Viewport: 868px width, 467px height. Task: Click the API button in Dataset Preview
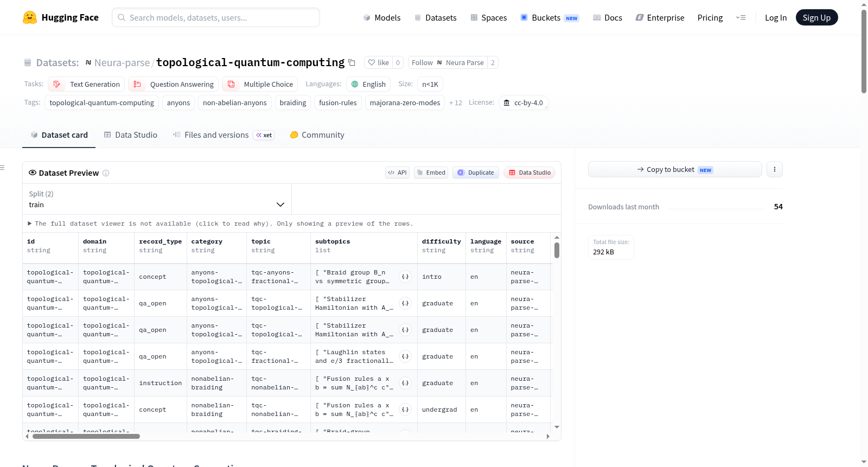click(x=397, y=172)
